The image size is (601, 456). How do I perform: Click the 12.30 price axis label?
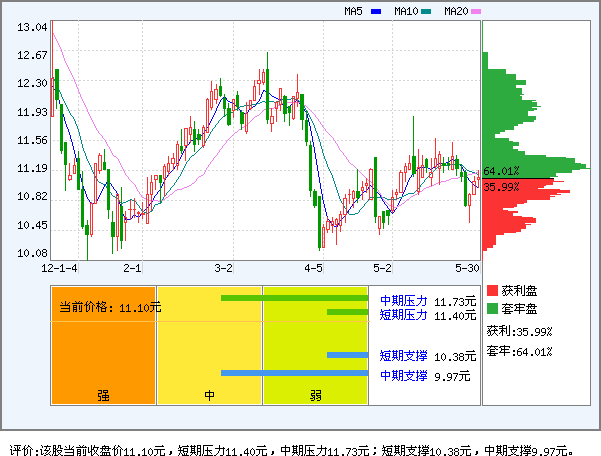(x=32, y=83)
